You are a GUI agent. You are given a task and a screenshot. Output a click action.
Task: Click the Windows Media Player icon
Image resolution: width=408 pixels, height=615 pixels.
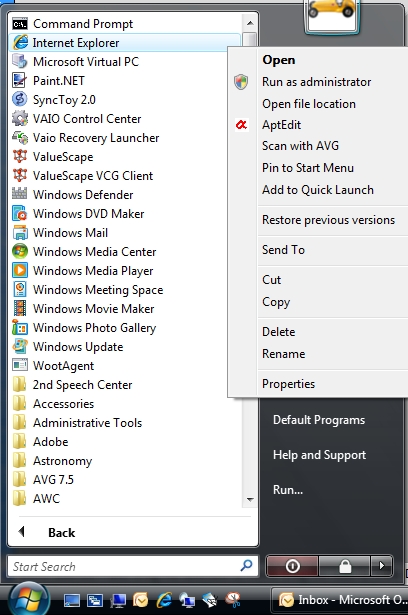coord(20,270)
